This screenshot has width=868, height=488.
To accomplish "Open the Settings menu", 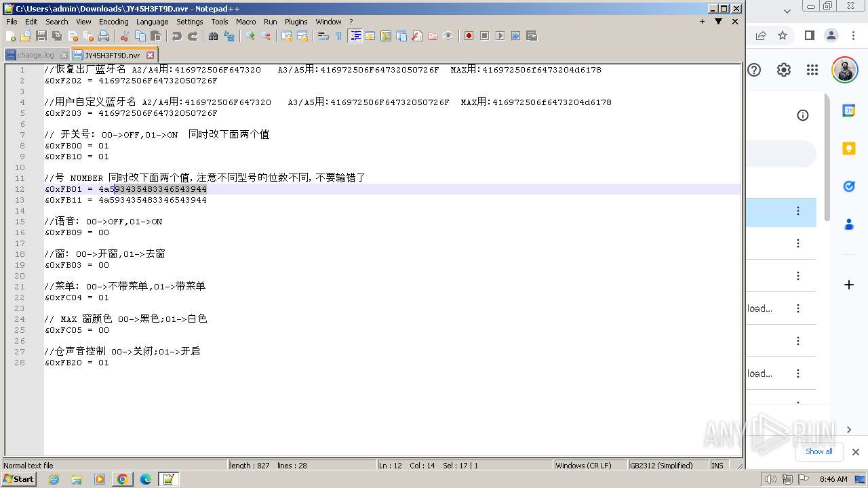I will (x=189, y=22).
